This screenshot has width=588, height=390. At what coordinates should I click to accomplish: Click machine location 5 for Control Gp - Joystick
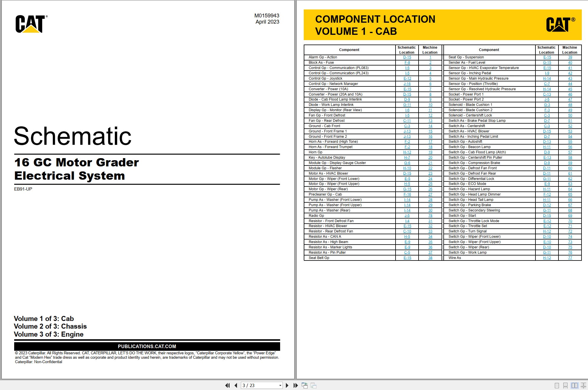click(x=430, y=78)
